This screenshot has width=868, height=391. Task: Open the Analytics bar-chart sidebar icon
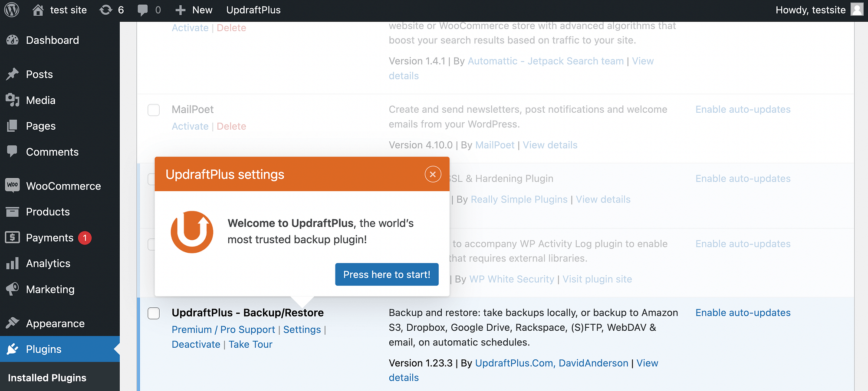pos(13,263)
